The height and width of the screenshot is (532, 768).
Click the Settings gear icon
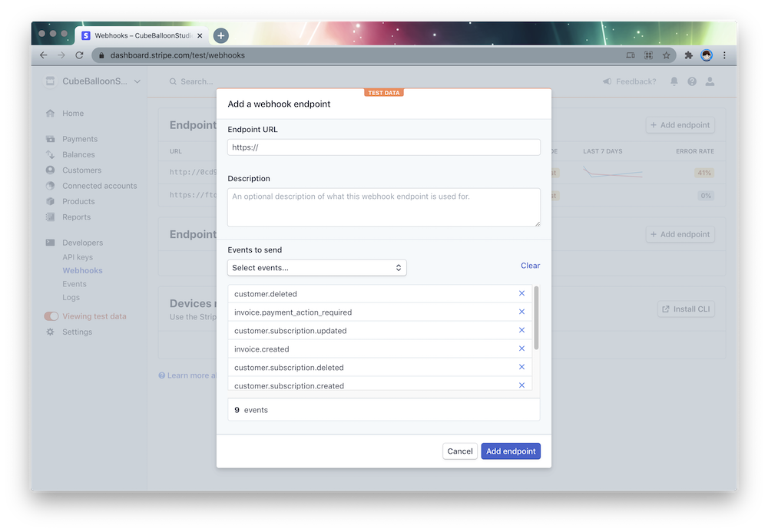(x=50, y=332)
